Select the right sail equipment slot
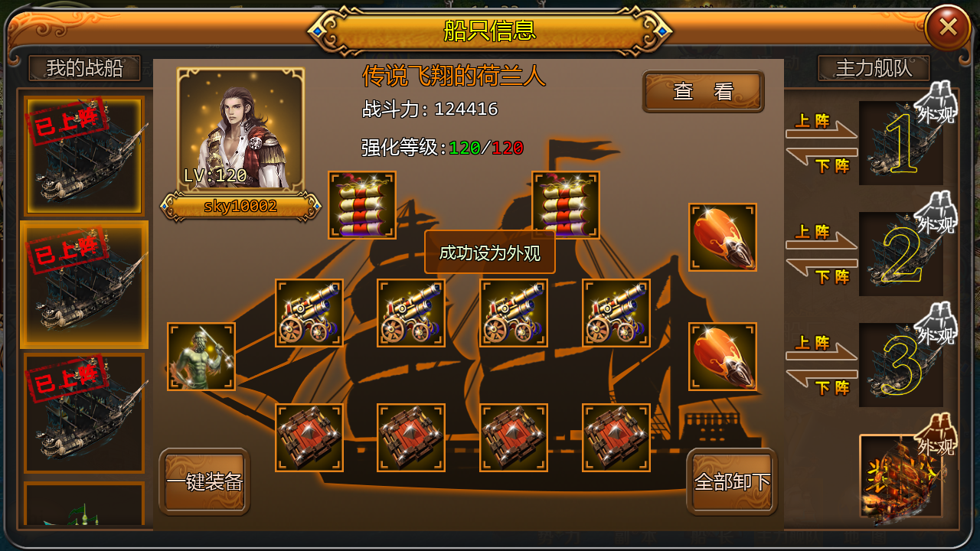 click(566, 205)
